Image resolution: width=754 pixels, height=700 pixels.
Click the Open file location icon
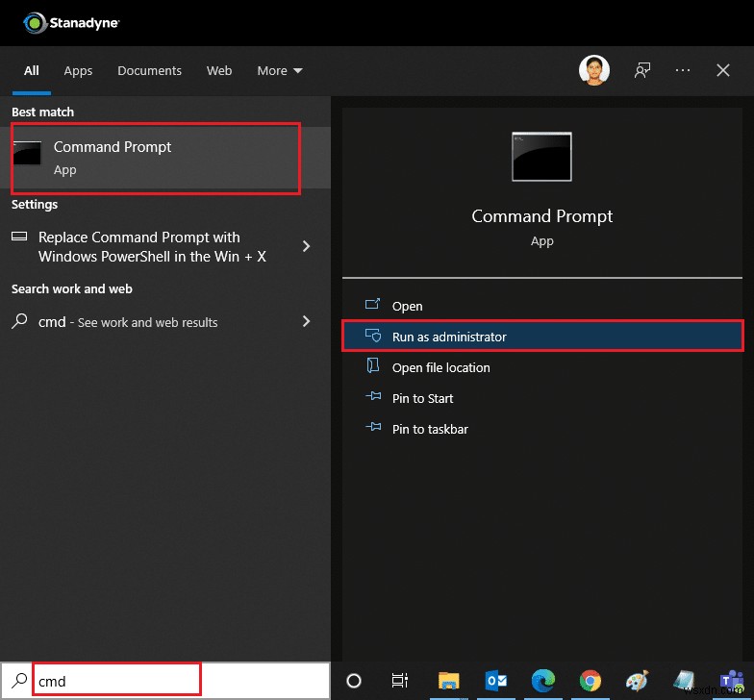pyautogui.click(x=373, y=365)
